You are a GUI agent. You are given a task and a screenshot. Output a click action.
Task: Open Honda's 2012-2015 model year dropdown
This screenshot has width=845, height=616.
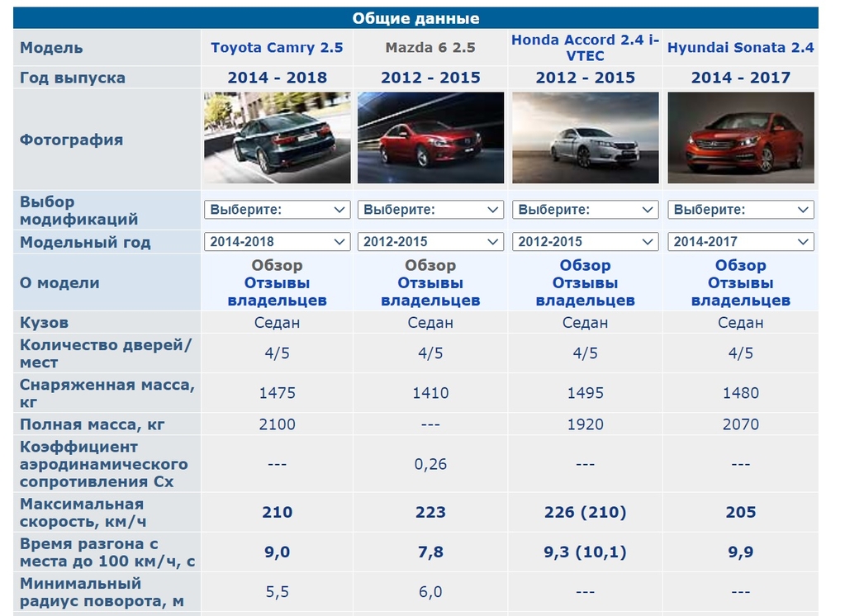[586, 242]
